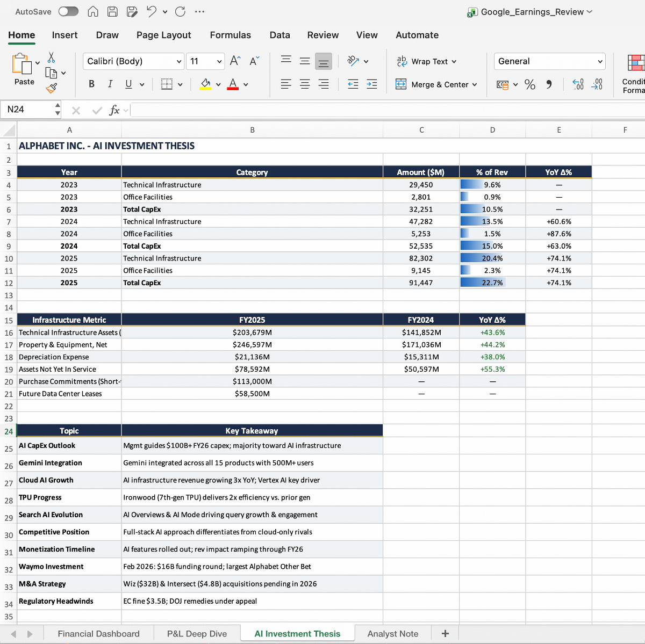
Task: Open the Formulas ribbon tab
Action: pyautogui.click(x=230, y=35)
